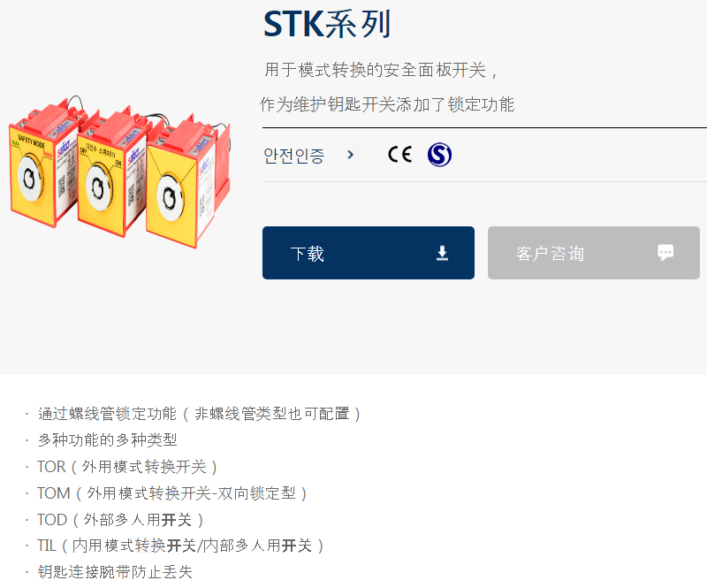The width and height of the screenshot is (707, 588).
Task: Click the left SAFETY MODE switch unit
Action: coord(42,167)
